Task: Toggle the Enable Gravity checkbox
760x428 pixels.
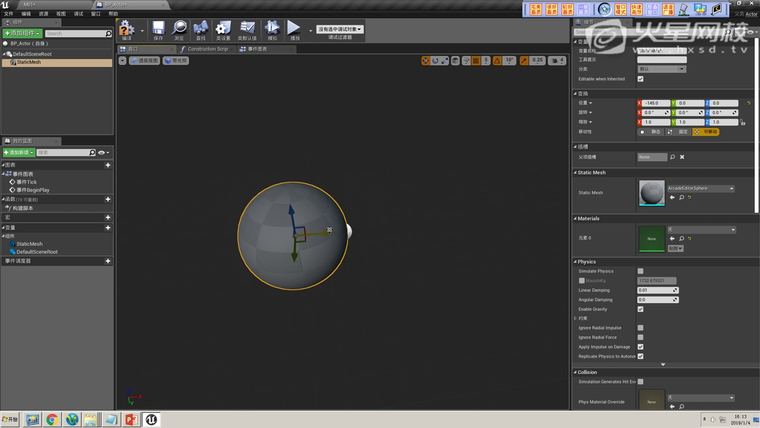Action: 640,309
